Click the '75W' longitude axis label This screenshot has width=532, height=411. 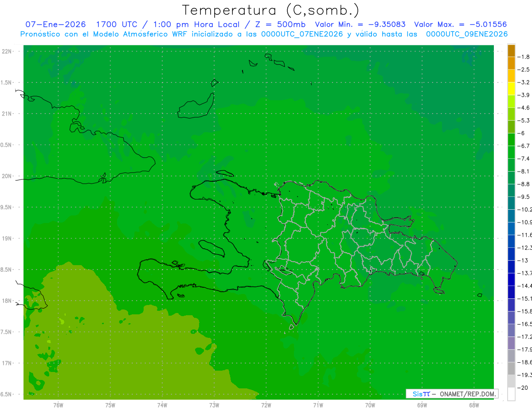[x=110, y=405]
